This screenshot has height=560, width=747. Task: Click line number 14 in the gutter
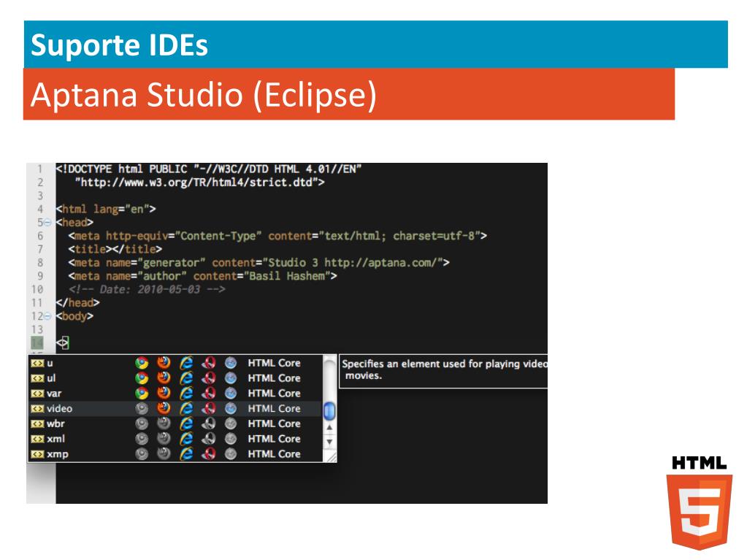coord(37,343)
